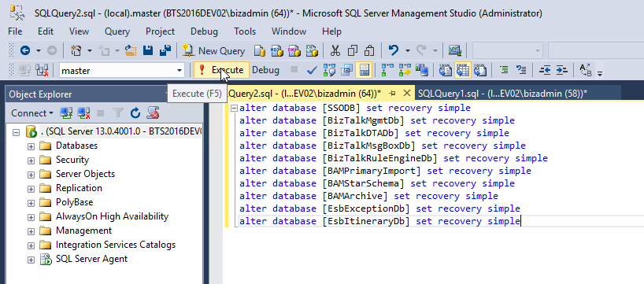The image size is (644, 284).
Task: Click the New Project icon
Action: tap(76, 51)
